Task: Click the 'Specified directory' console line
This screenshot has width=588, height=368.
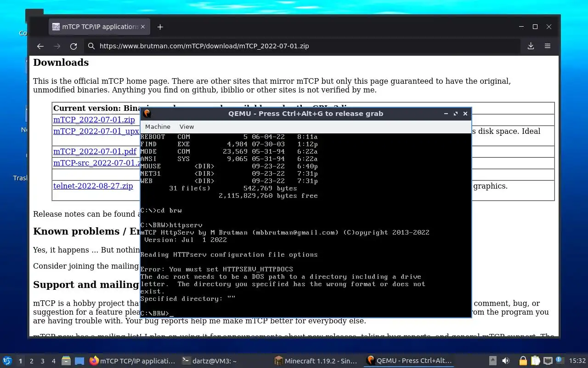Action: click(x=188, y=299)
